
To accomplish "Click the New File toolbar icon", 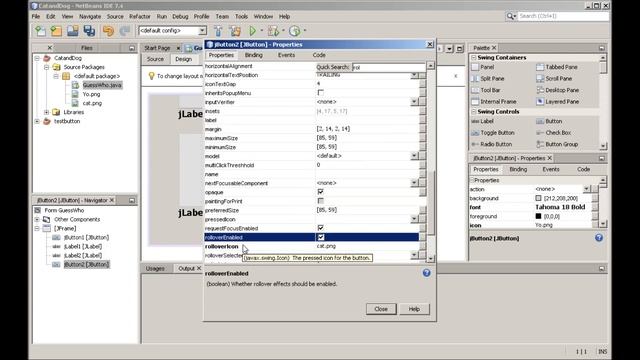I will [x=40, y=31].
